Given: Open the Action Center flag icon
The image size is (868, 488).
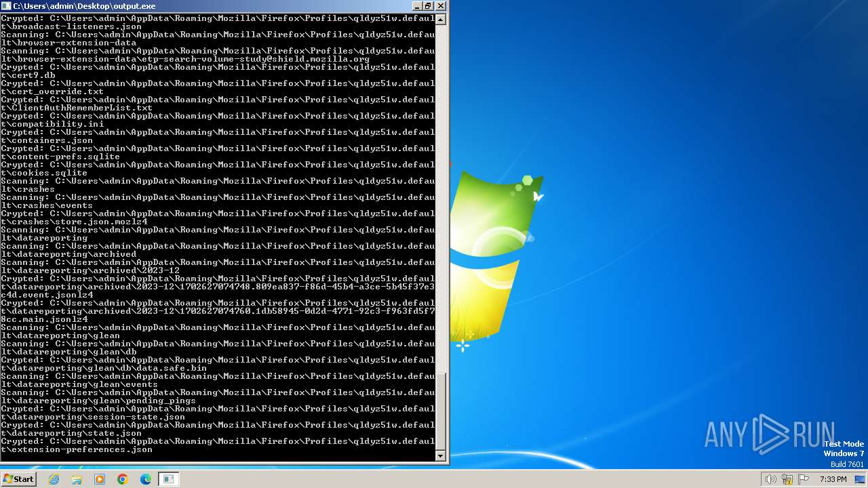Looking at the screenshot, I should 804,479.
